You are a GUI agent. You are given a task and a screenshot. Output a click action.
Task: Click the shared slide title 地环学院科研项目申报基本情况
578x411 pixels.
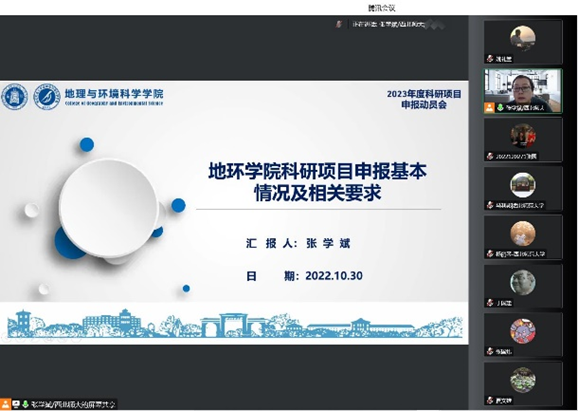coord(317,182)
